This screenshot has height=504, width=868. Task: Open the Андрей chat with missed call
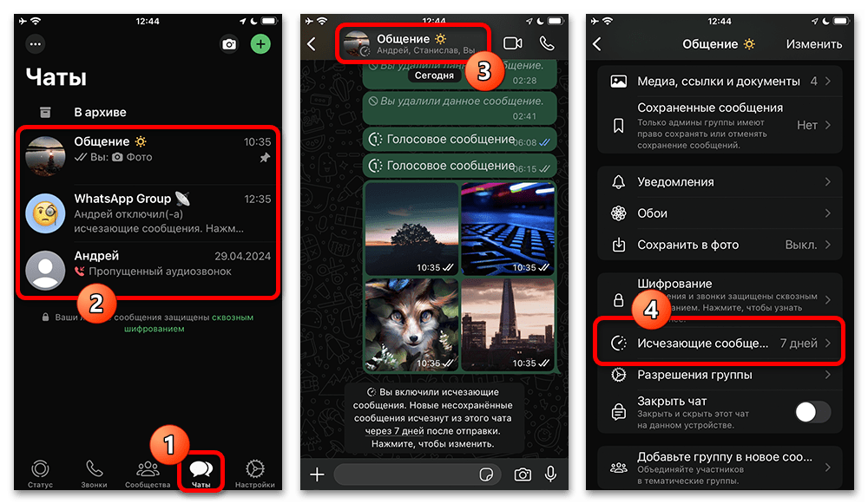tap(148, 270)
